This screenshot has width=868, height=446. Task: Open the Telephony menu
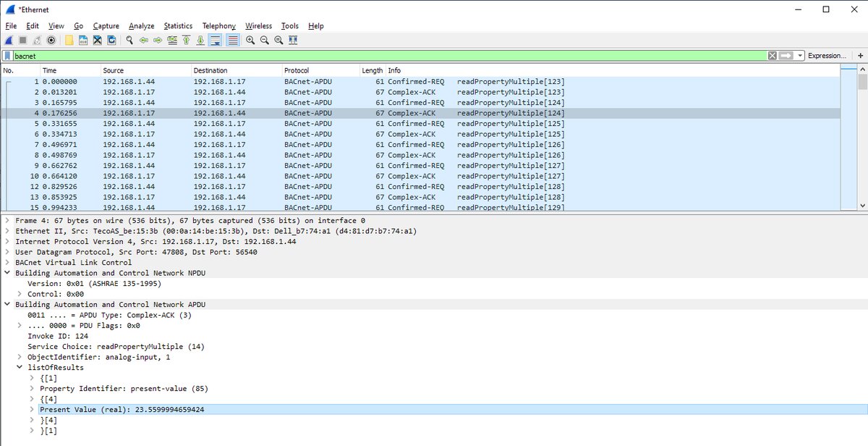[x=218, y=25]
